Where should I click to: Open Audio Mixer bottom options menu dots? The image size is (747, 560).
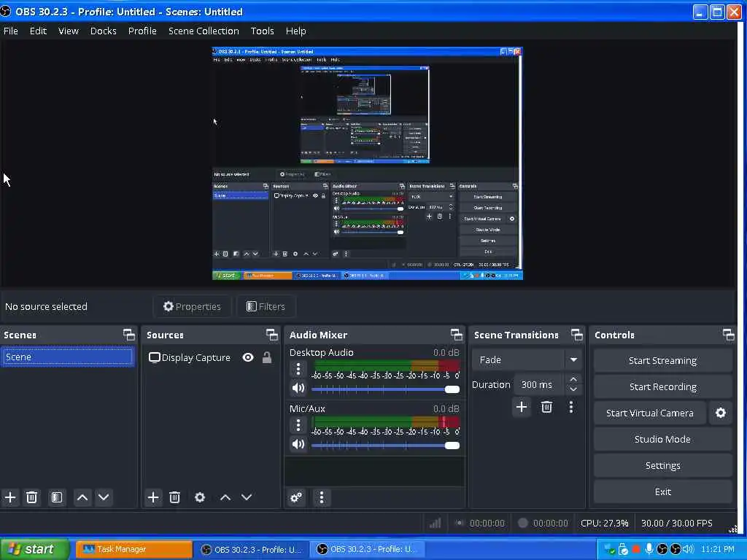pyautogui.click(x=322, y=497)
